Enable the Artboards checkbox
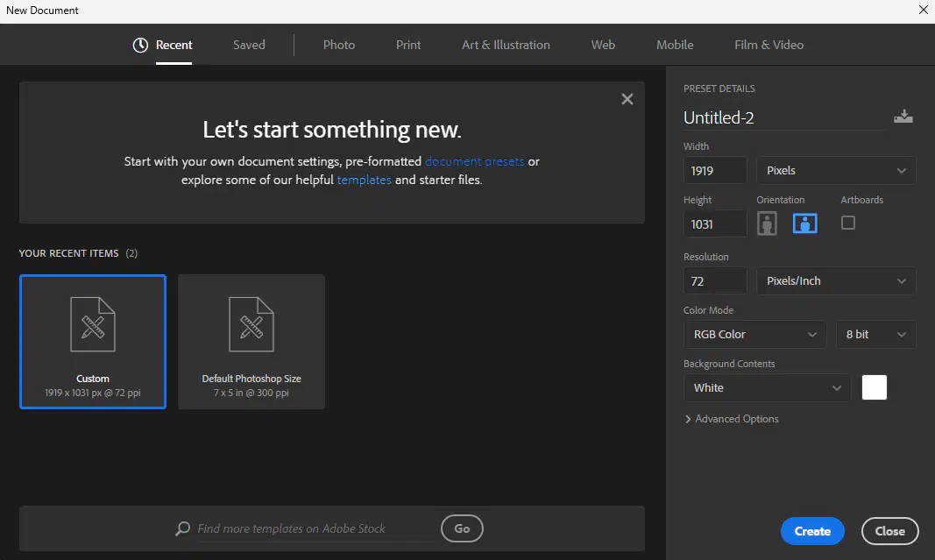The width and height of the screenshot is (935, 560). tap(848, 223)
